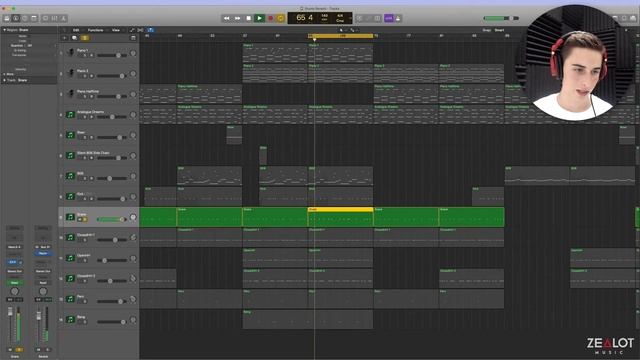The image size is (640, 360).
Task: Adjust the master volume slider
Action: (x=501, y=18)
